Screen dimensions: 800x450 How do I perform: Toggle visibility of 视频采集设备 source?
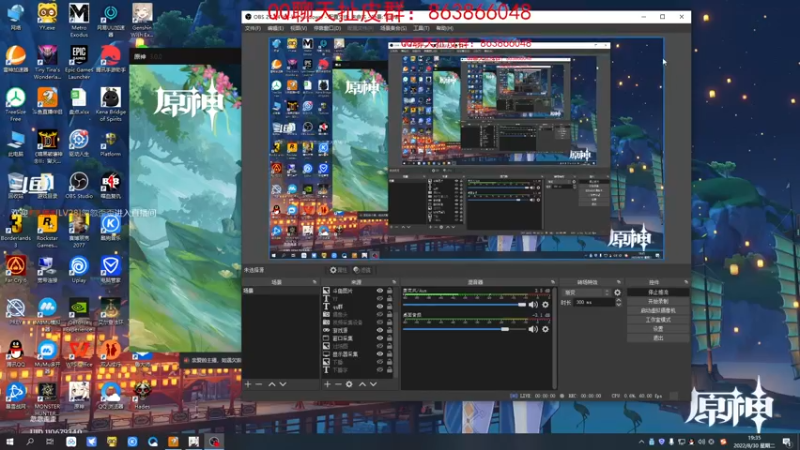(380, 322)
